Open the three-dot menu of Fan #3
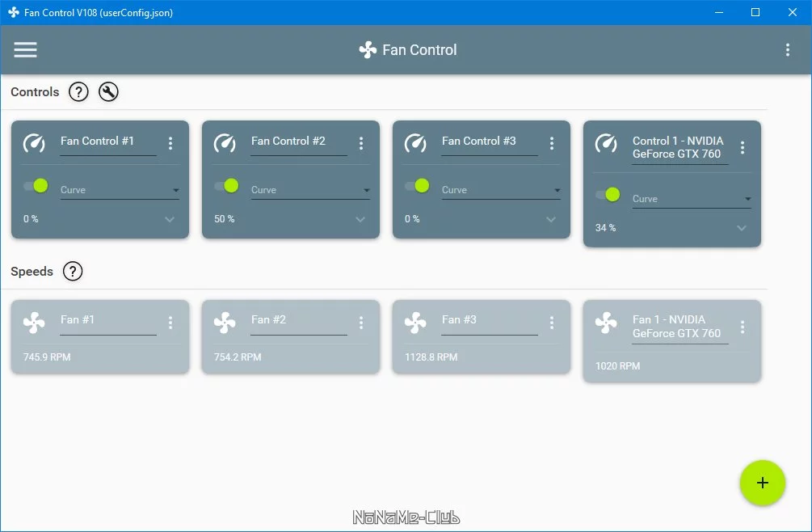 point(552,323)
